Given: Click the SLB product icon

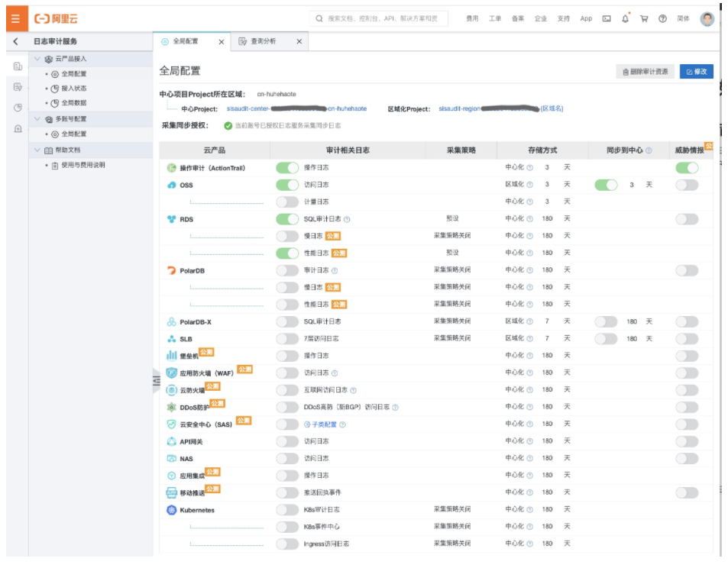Looking at the screenshot, I should (x=171, y=339).
